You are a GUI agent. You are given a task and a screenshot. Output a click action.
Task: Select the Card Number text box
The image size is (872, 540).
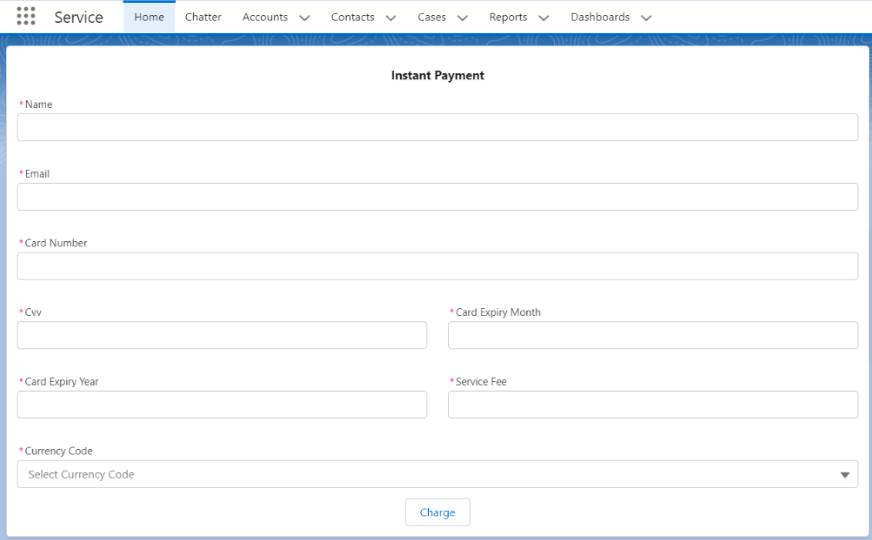[437, 266]
